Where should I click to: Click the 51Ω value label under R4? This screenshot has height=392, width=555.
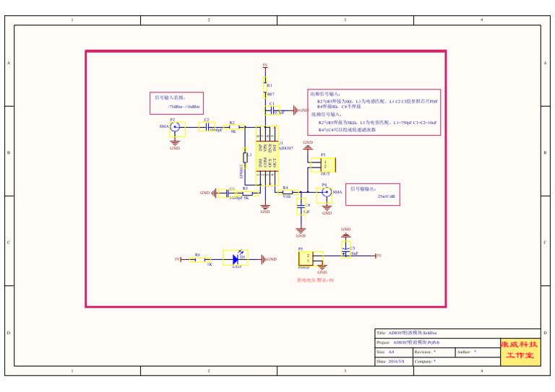[287, 196]
